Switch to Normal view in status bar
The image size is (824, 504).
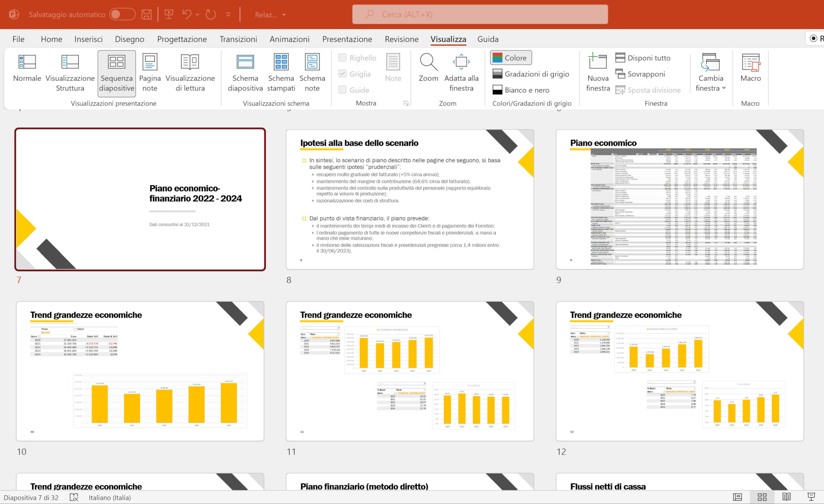click(x=737, y=497)
